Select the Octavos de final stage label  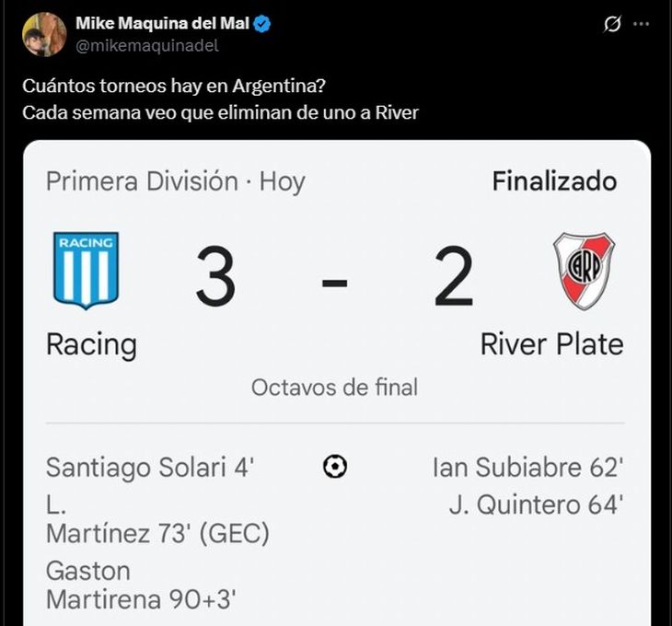tap(334, 388)
